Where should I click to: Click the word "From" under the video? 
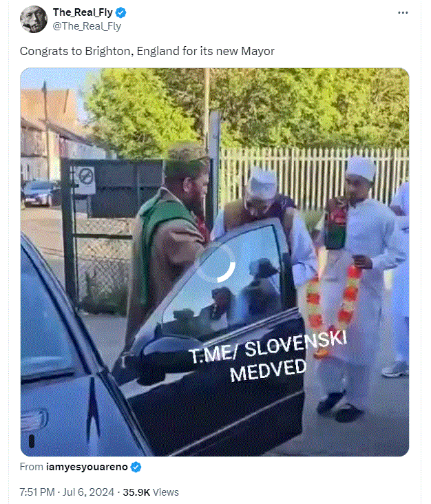tap(32, 467)
